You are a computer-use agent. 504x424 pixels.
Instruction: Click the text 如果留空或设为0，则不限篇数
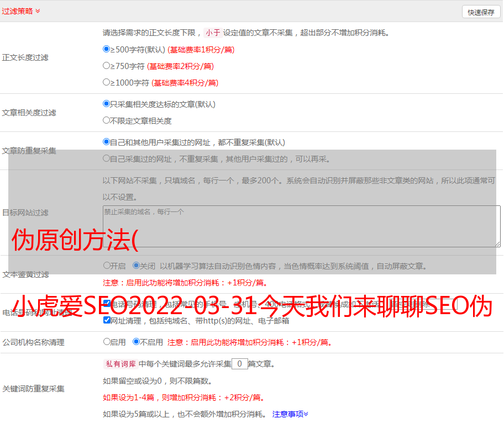coord(158,381)
